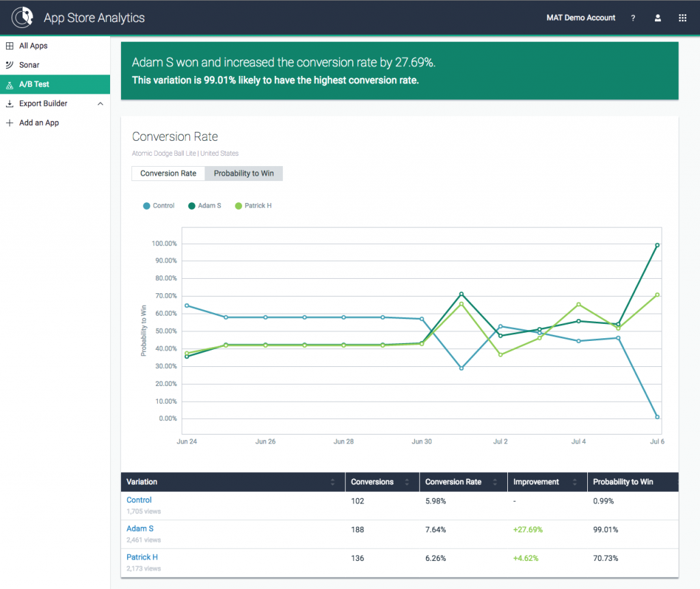Click the plus icon for Add an App
Screen dimensions: 700x589
coord(10,123)
